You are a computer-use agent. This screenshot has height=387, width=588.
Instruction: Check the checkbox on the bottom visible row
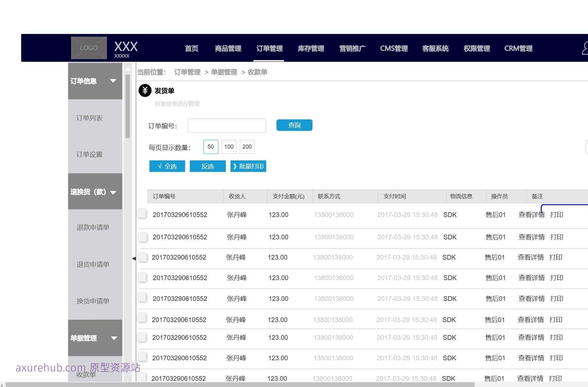pos(142,377)
